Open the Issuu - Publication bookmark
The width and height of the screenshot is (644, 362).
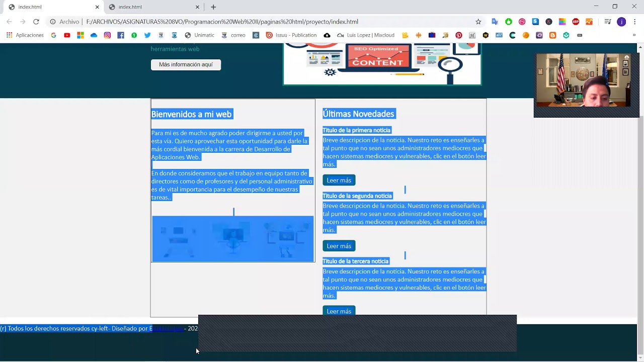pos(291,35)
